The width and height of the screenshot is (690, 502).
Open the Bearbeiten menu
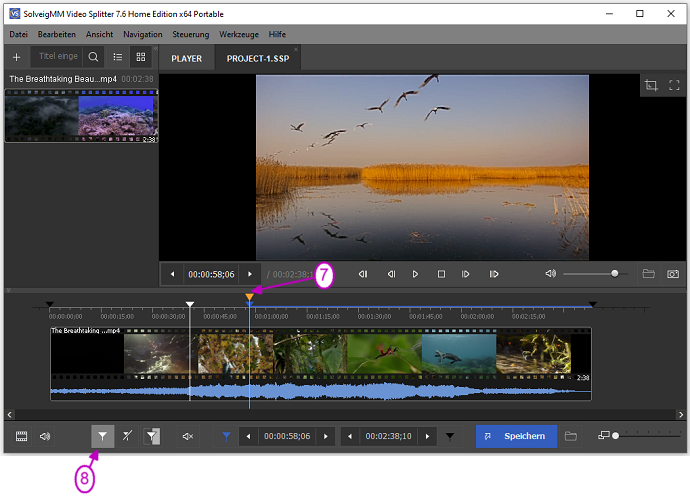click(57, 34)
